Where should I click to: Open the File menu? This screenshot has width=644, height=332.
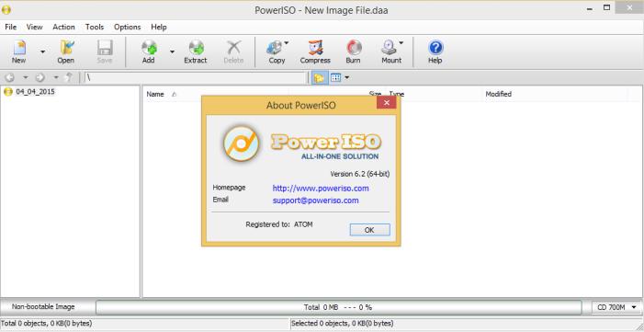coord(11,28)
